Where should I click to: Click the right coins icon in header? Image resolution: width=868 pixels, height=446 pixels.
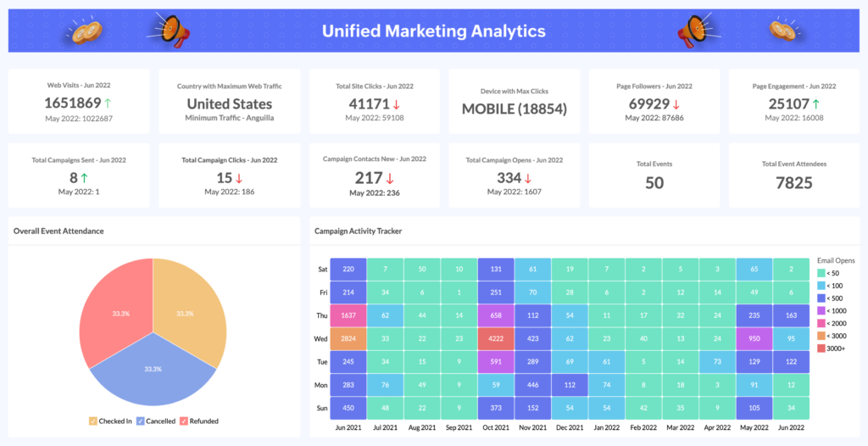[783, 31]
